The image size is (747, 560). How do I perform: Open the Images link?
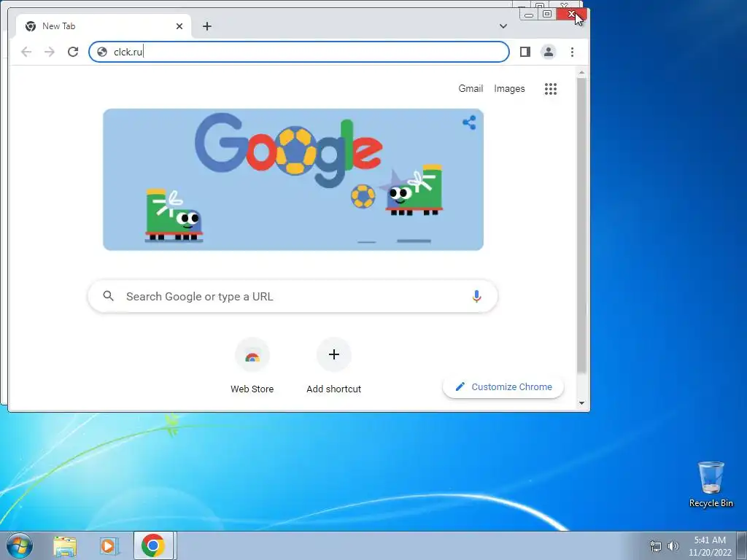click(x=509, y=88)
